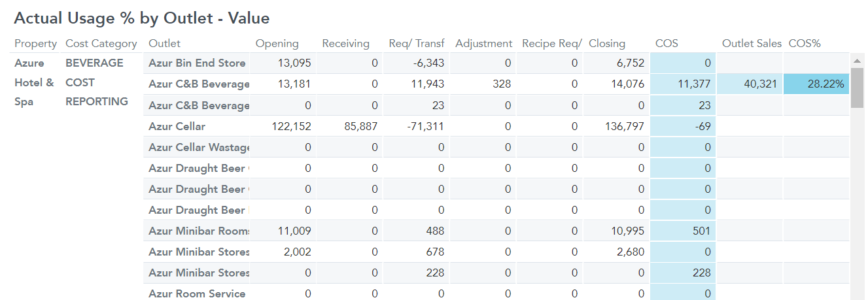868x300 pixels.
Task: Click the Cost Category column header
Action: click(x=101, y=44)
